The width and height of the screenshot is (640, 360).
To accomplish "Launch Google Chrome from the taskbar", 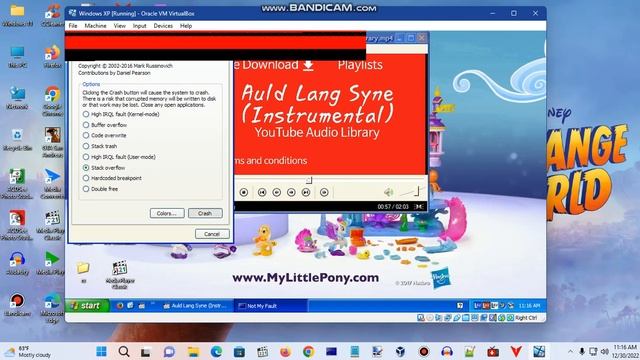I will pos(309,351).
